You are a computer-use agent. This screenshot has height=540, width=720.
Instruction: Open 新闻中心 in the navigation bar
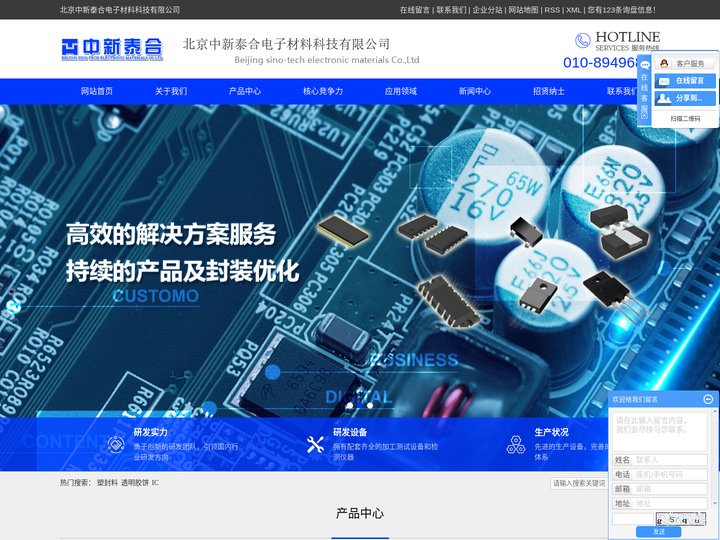coord(475,91)
